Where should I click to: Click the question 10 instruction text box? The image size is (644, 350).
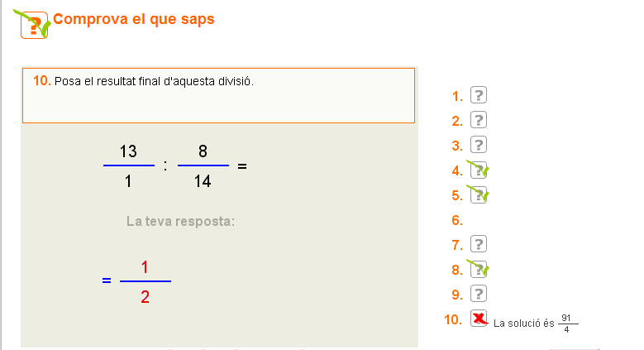point(218,95)
